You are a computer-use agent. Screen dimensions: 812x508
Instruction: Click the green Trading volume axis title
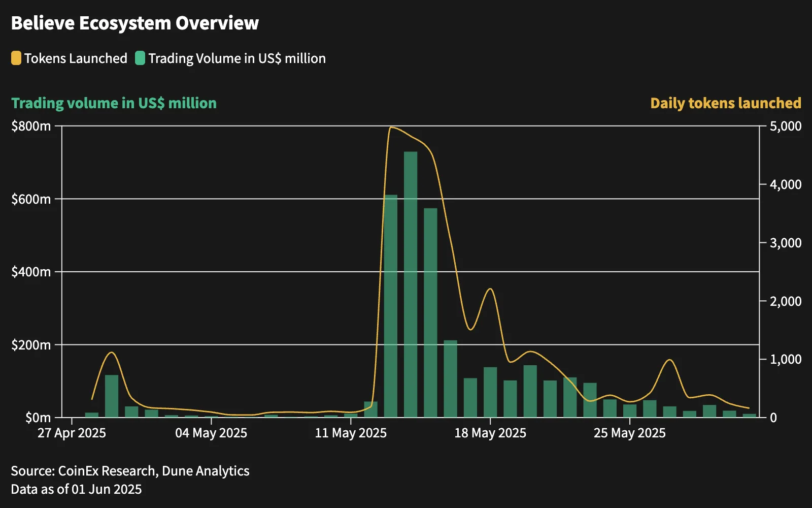(x=114, y=103)
